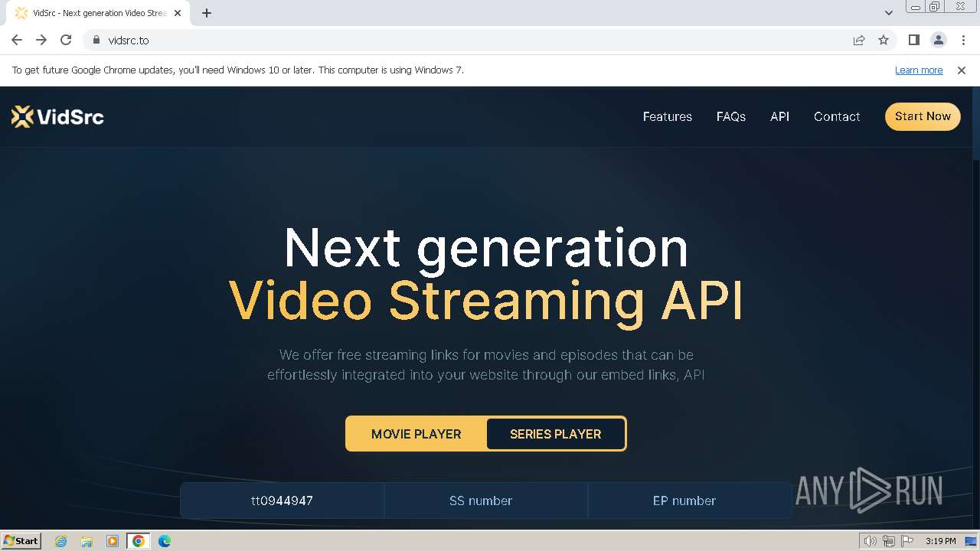Viewport: 980px width, 551px height.
Task: Bookmark this tab star icon
Action: point(884,40)
